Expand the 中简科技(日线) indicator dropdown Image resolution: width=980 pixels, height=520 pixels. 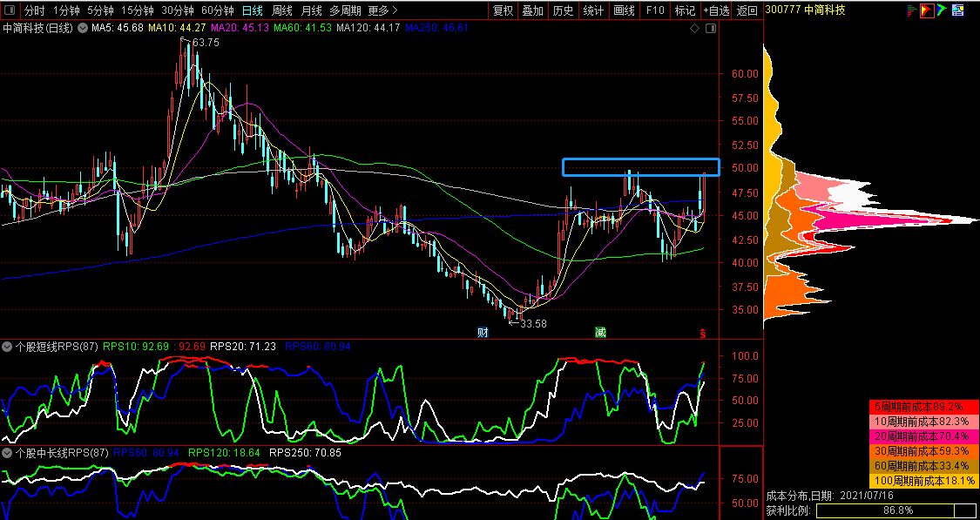pyautogui.click(x=83, y=28)
